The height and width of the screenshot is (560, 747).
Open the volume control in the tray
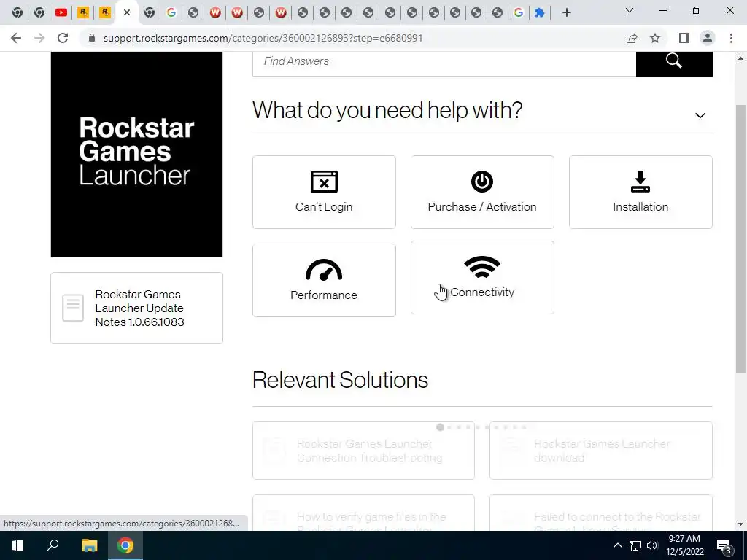click(x=651, y=545)
